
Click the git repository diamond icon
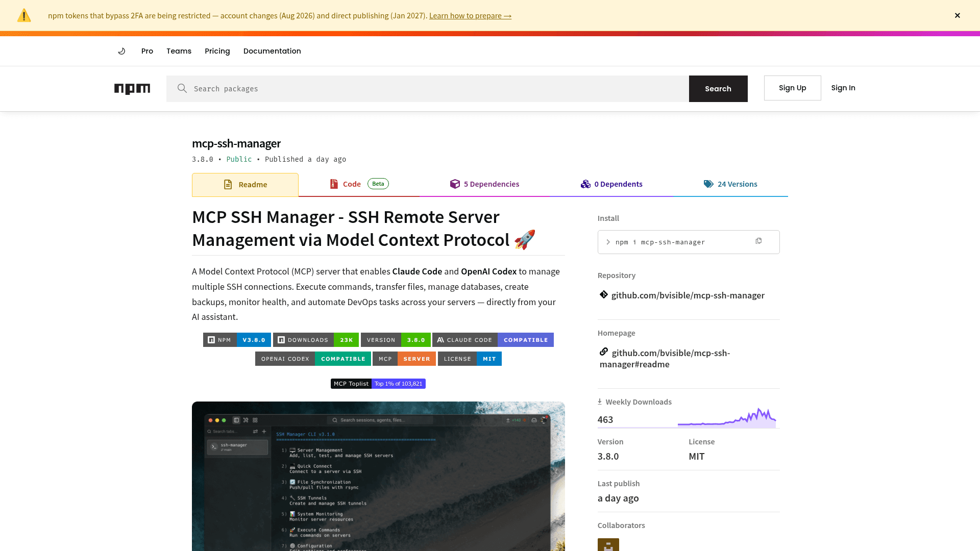pyautogui.click(x=604, y=294)
